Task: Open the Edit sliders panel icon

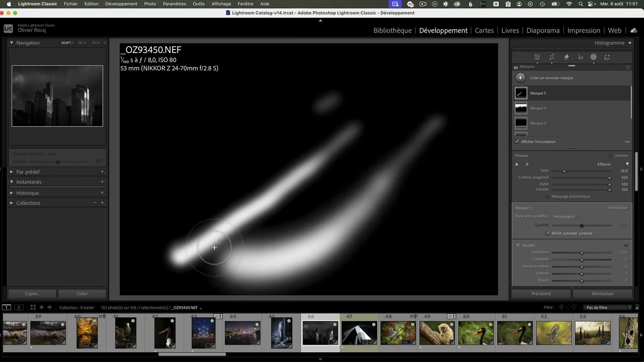Action: [x=537, y=57]
